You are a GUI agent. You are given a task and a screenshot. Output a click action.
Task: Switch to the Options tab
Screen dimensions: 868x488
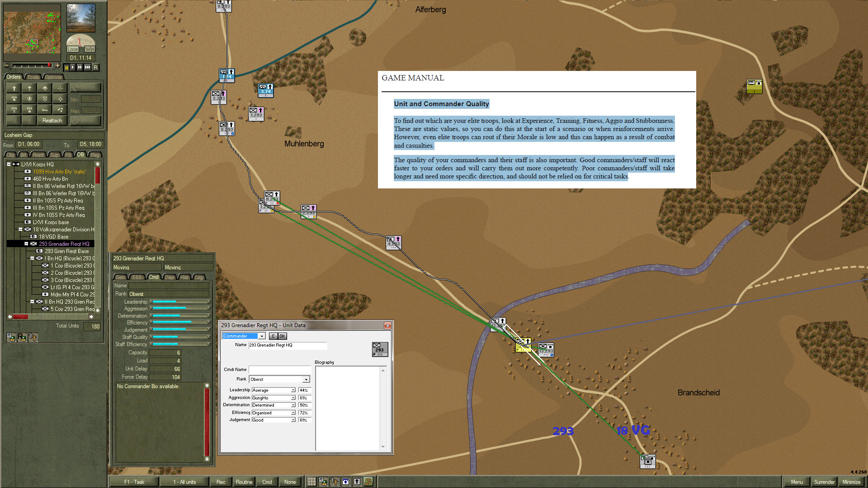(53, 77)
